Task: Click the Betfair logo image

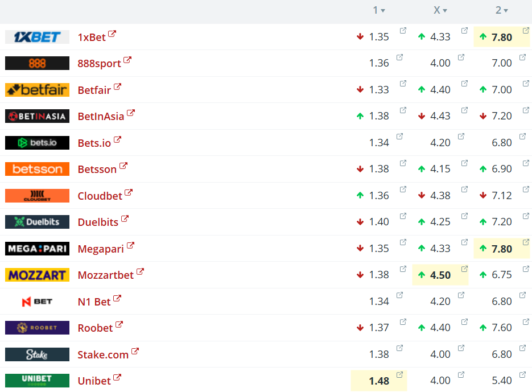Action: tap(37, 90)
